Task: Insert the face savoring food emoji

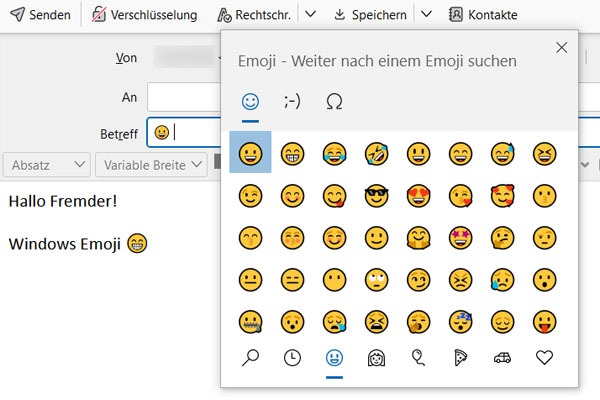Action: click(x=334, y=196)
